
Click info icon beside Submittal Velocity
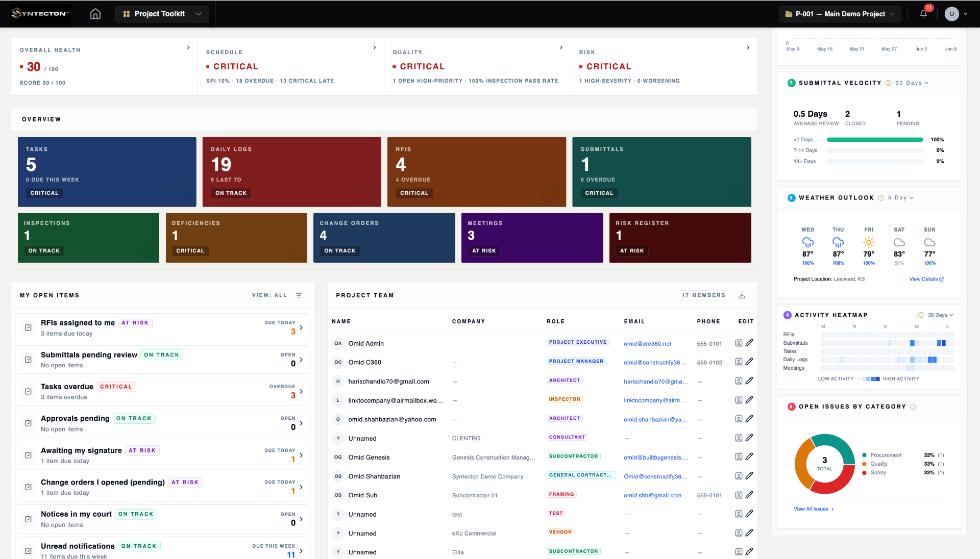pos(888,83)
